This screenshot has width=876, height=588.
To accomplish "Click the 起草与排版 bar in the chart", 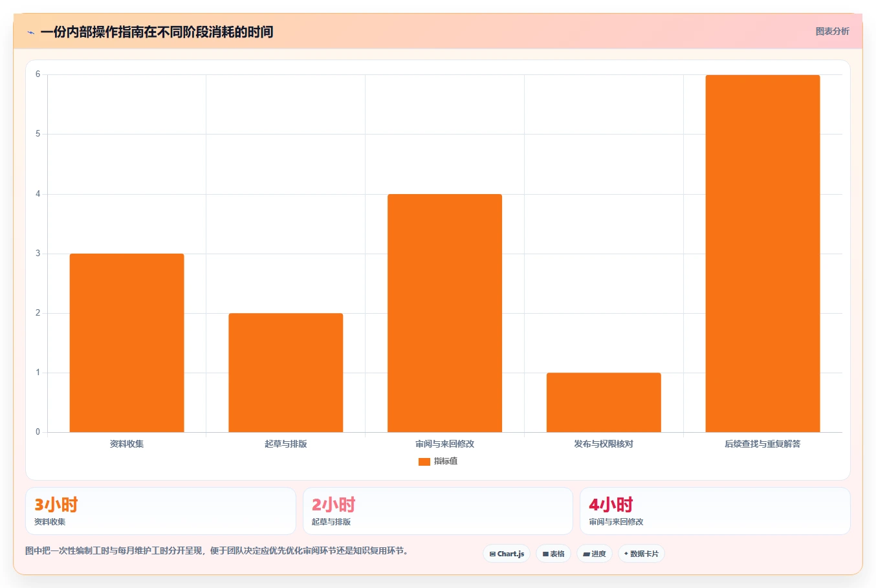I will coord(286,373).
